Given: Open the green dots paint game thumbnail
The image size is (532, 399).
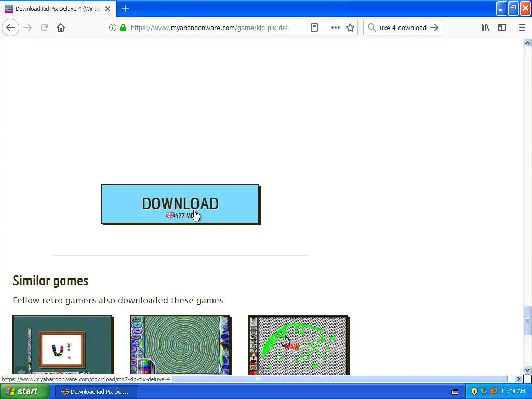Looking at the screenshot, I should [299, 345].
